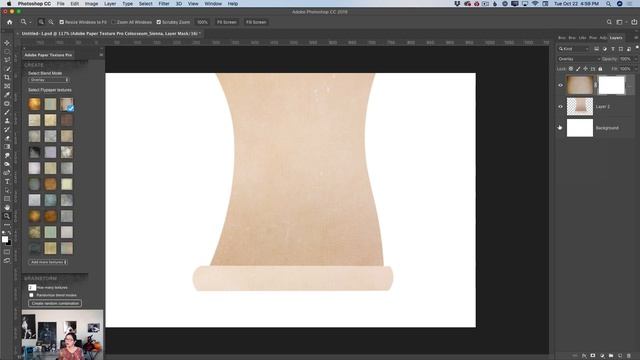Click the lock all padlock icon
This screenshot has height=360, width=640.
coord(600,69)
